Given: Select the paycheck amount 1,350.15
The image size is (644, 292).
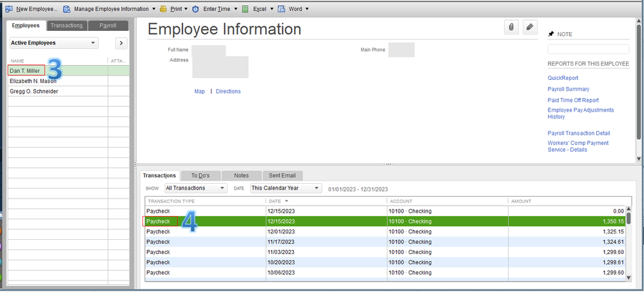Looking at the screenshot, I should (614, 221).
